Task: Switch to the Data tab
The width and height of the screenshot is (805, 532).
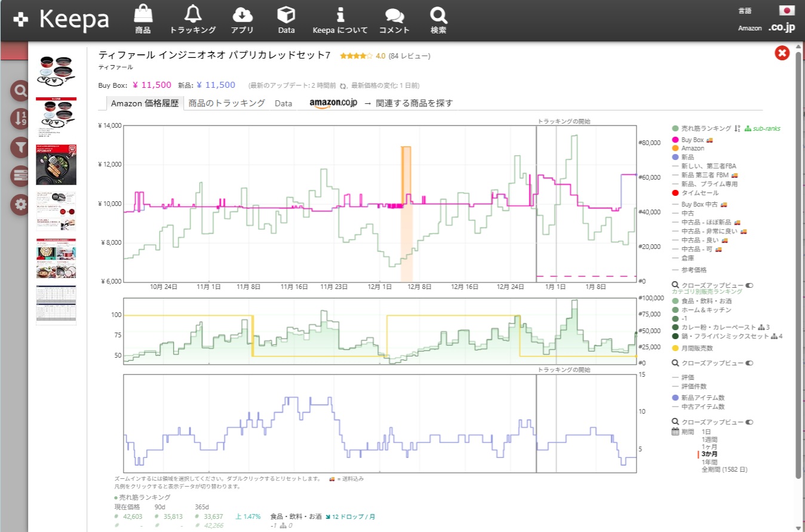Action: (283, 103)
